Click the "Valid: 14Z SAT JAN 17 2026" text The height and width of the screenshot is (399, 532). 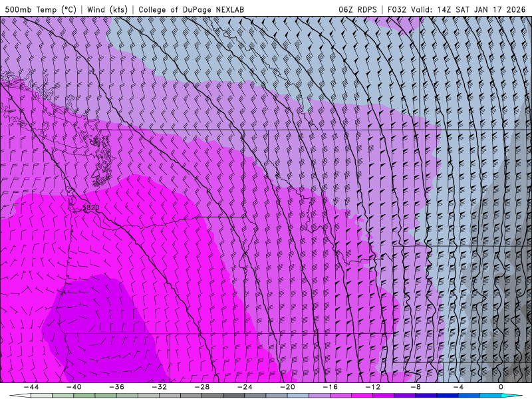pos(468,9)
